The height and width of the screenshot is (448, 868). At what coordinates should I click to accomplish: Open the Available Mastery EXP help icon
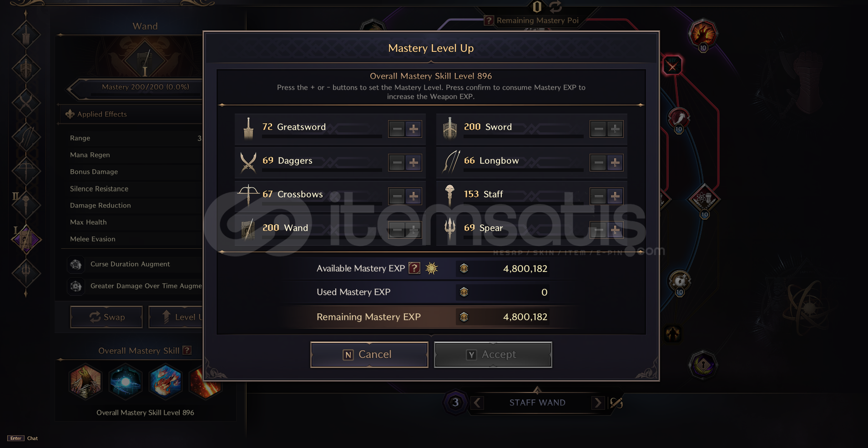(414, 268)
